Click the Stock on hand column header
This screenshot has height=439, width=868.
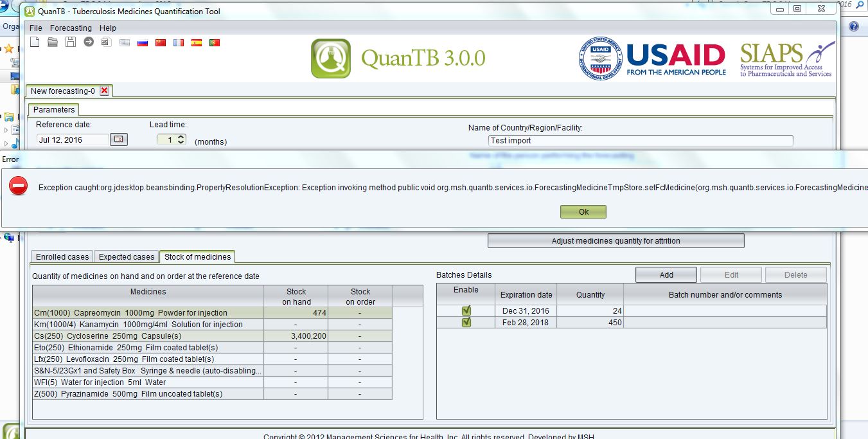[296, 296]
